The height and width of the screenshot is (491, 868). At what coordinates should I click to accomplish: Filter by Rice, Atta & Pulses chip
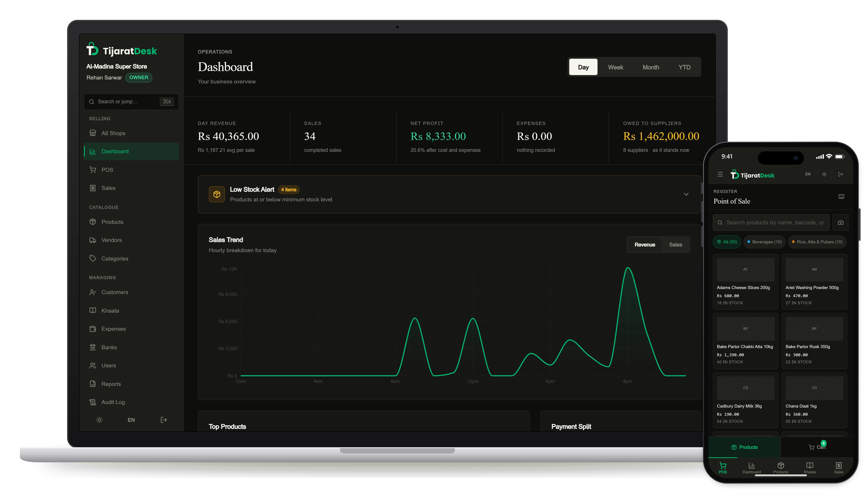point(817,242)
